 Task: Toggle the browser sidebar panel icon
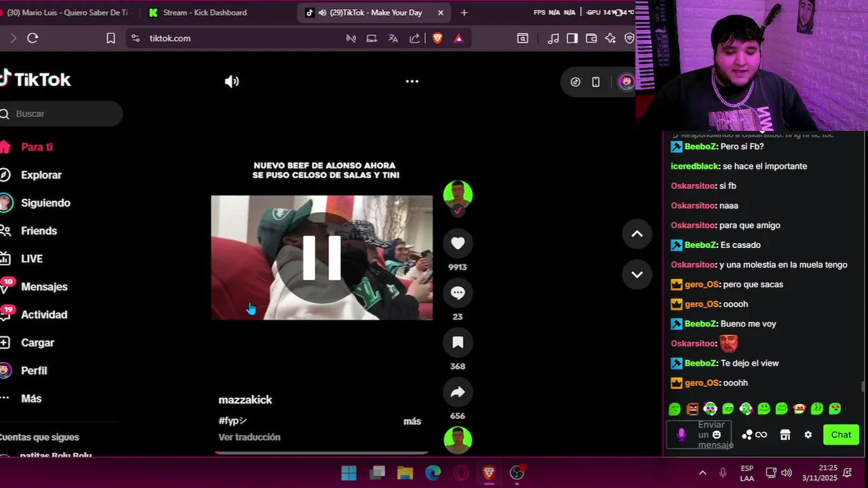(572, 39)
